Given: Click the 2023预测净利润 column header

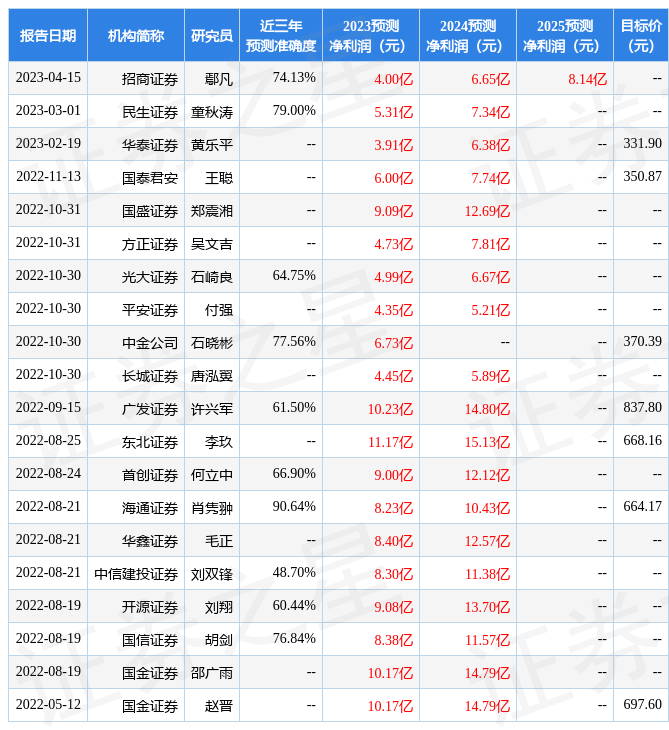Looking at the screenshot, I should [x=371, y=35].
